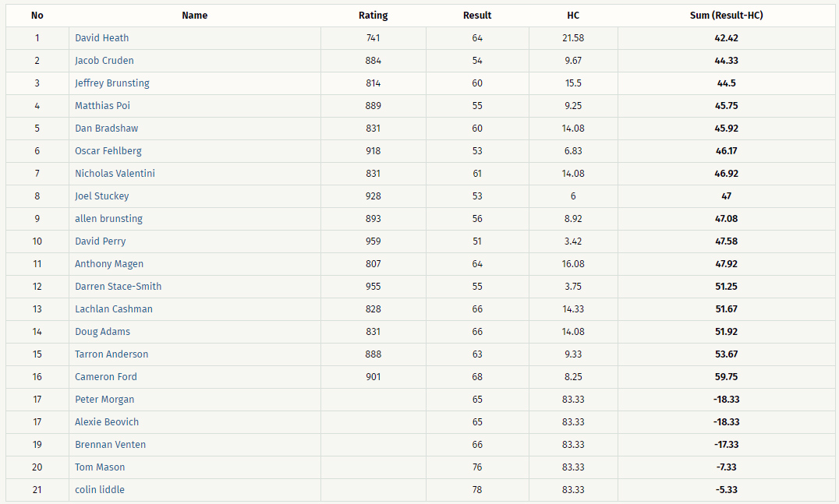
Task: Select the Lachlan Cashman link
Action: pos(113,309)
